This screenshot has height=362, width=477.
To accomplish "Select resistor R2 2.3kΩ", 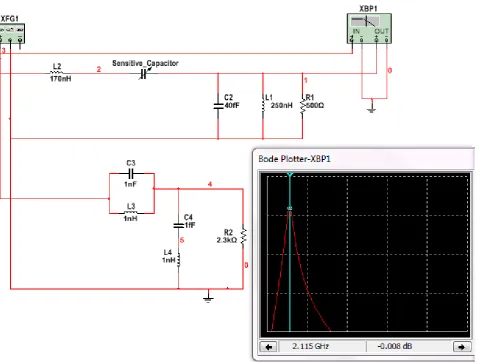I will click(x=243, y=236).
